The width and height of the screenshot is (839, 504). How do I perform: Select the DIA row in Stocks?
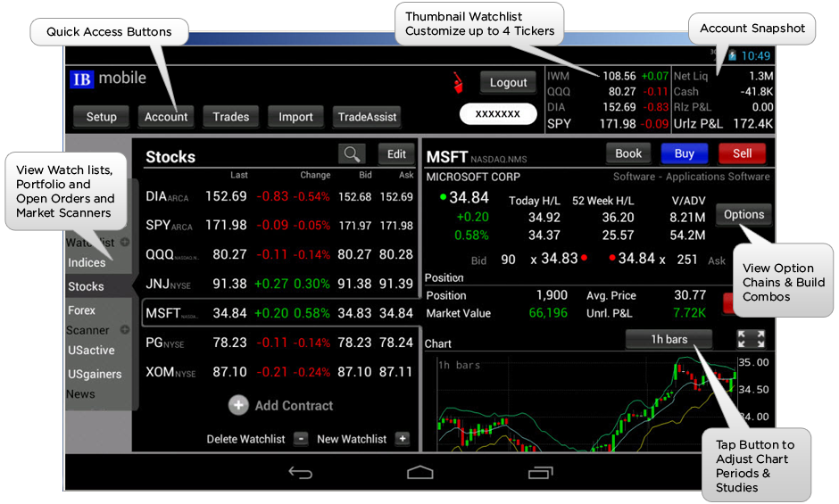tap(279, 196)
